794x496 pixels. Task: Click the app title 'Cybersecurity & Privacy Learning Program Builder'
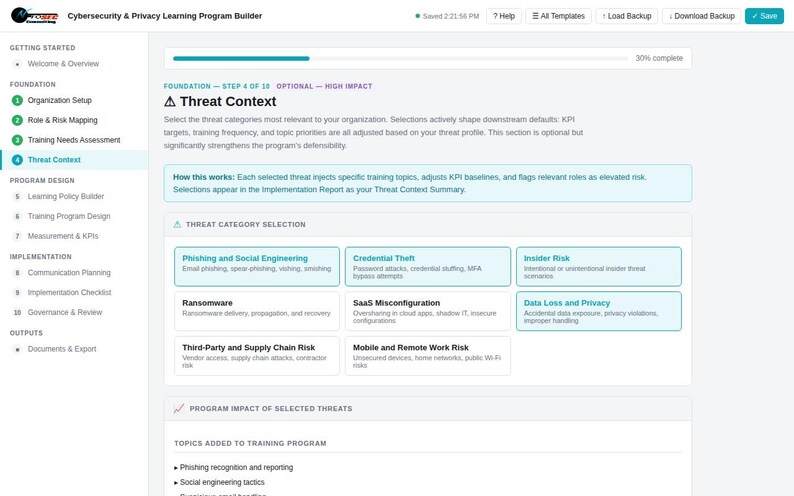pyautogui.click(x=165, y=16)
